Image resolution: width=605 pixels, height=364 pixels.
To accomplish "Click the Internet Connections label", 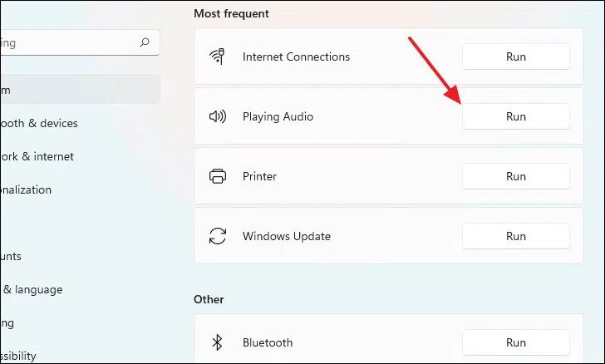I will [x=296, y=57].
